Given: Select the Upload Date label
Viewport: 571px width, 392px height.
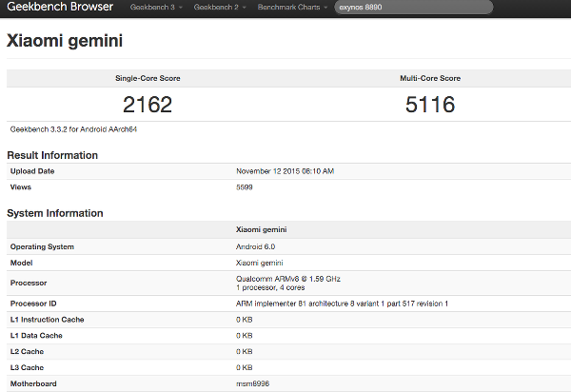Looking at the screenshot, I should (x=32, y=171).
